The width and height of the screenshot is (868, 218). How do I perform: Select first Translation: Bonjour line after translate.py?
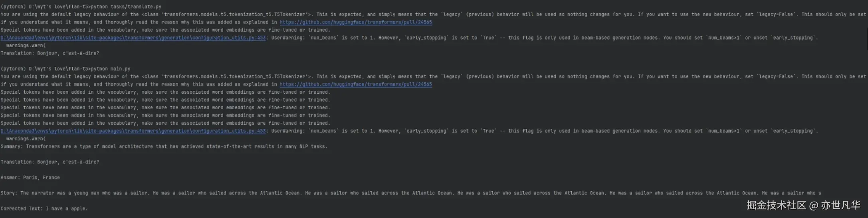50,53
